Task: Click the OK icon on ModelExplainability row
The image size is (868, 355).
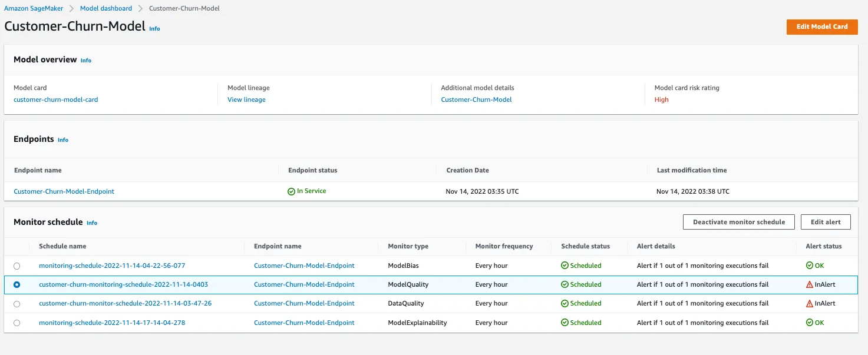Action: point(808,322)
